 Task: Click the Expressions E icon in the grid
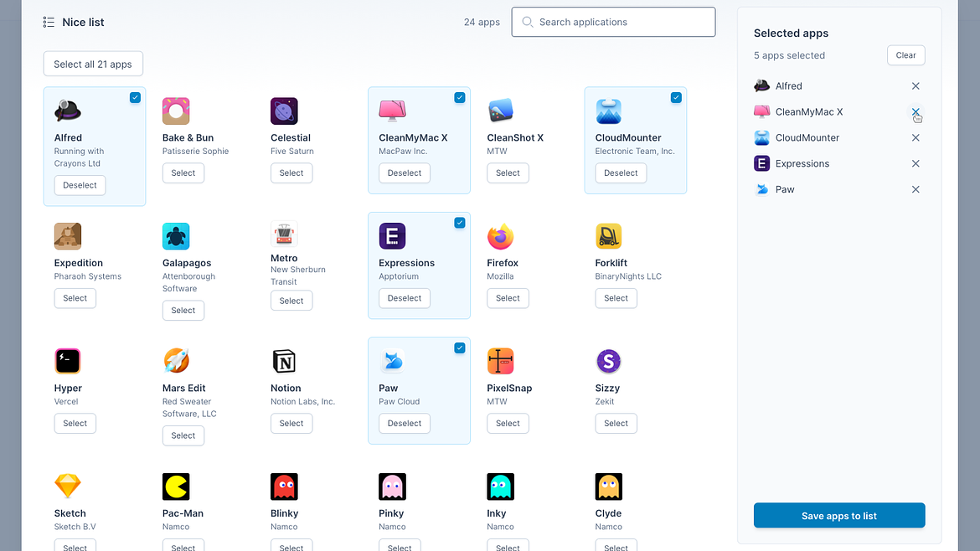pyautogui.click(x=393, y=236)
